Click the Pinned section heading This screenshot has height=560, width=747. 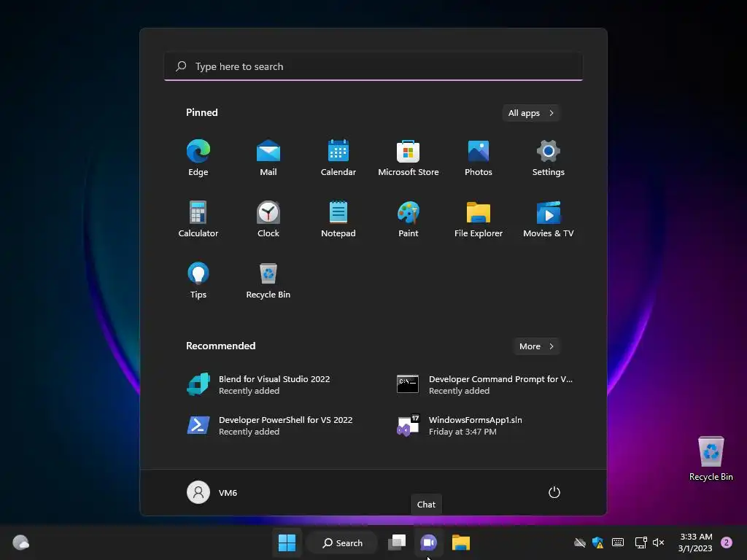pos(201,112)
